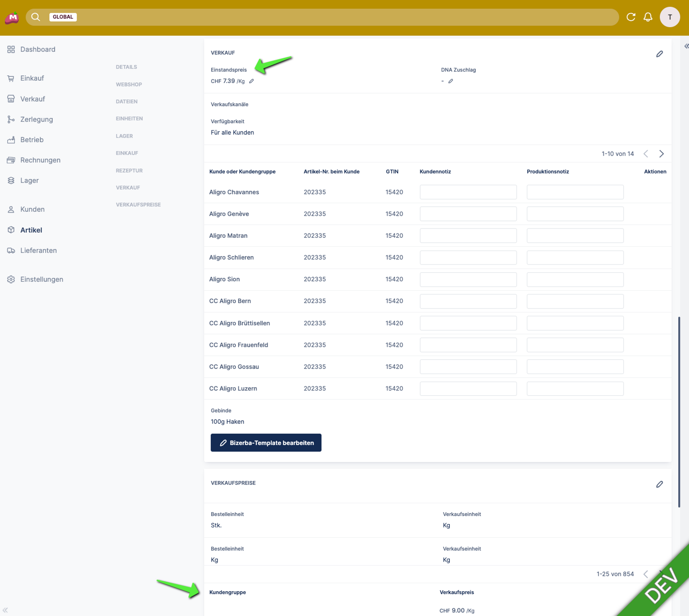Screen dimensions: 689x616
Task: Collapse the left sidebar with double chevron
Action: click(5, 610)
